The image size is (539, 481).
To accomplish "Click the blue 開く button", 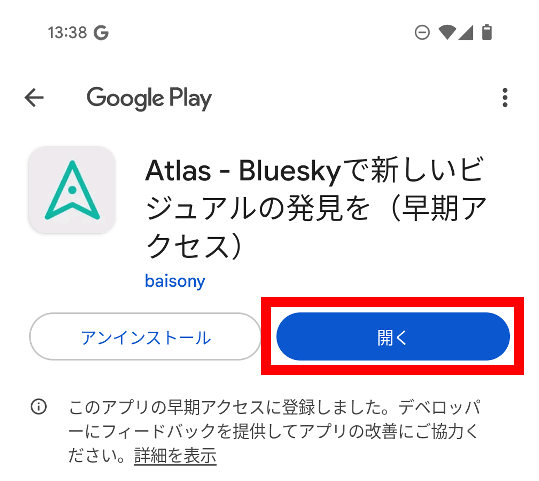I will tap(393, 336).
